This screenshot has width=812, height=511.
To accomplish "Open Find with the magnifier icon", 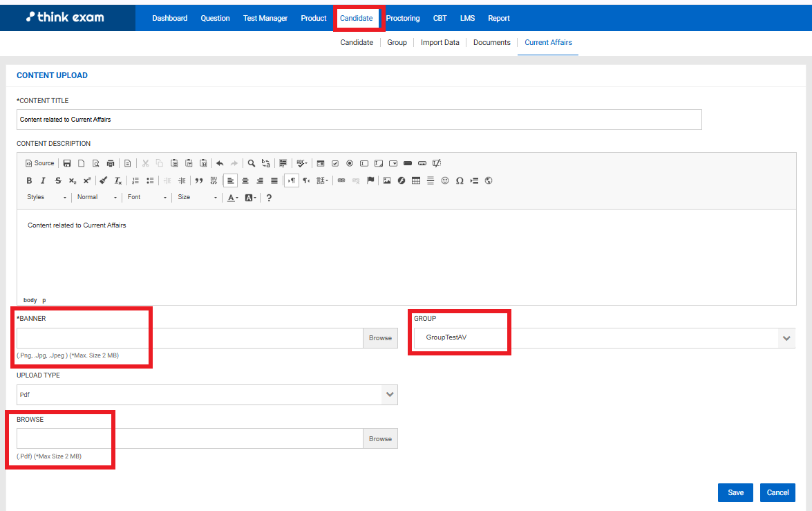I will [252, 163].
